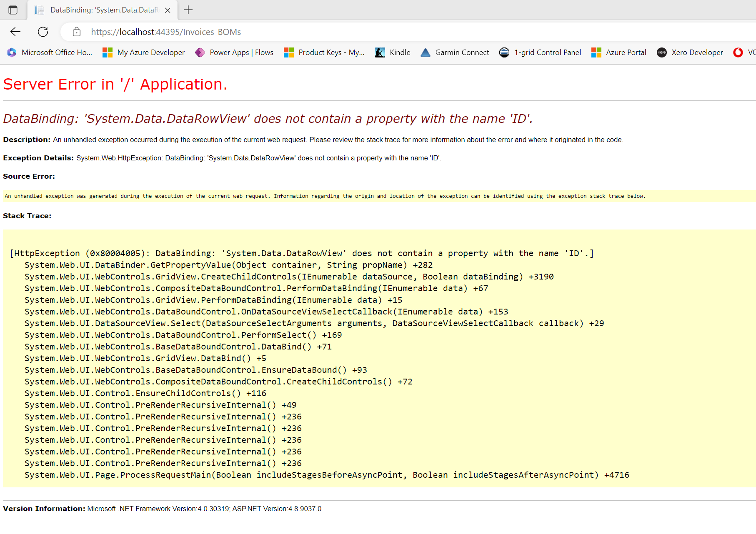Open Microsoft Office Home bookmark

tap(50, 52)
